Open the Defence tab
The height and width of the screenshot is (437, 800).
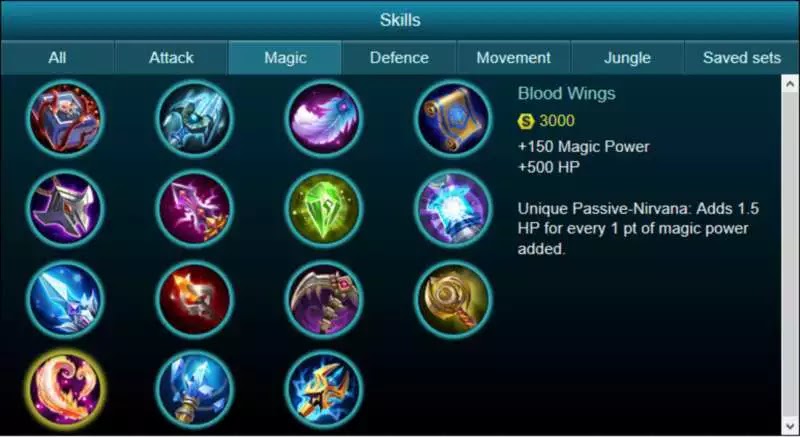point(399,58)
